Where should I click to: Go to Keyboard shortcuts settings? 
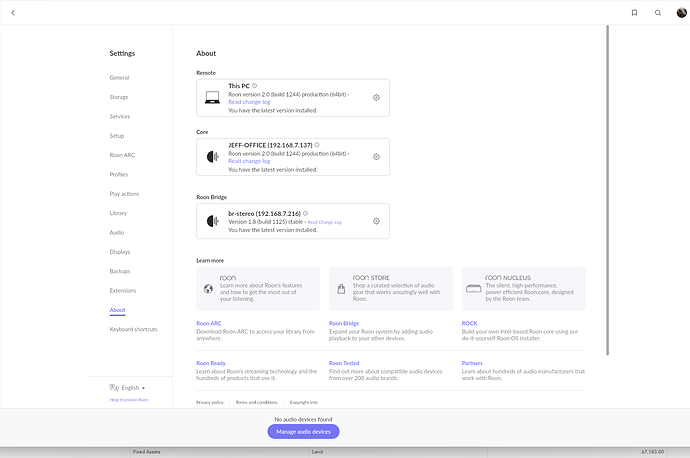133,329
